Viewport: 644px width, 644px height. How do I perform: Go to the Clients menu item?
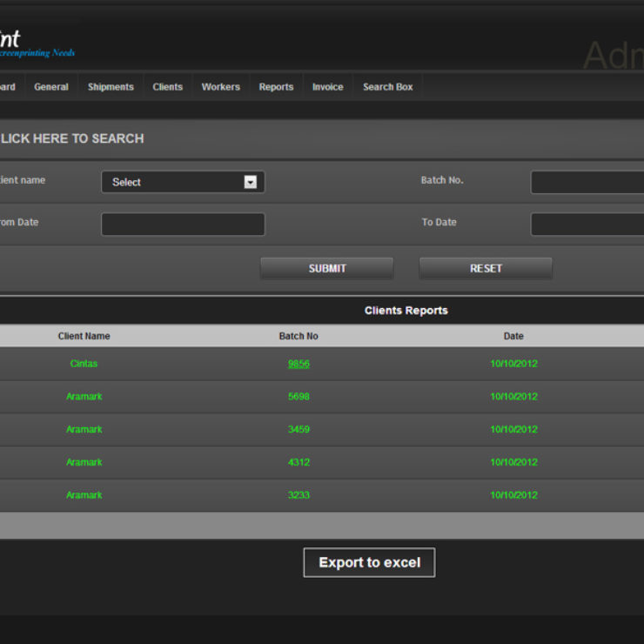click(x=168, y=87)
